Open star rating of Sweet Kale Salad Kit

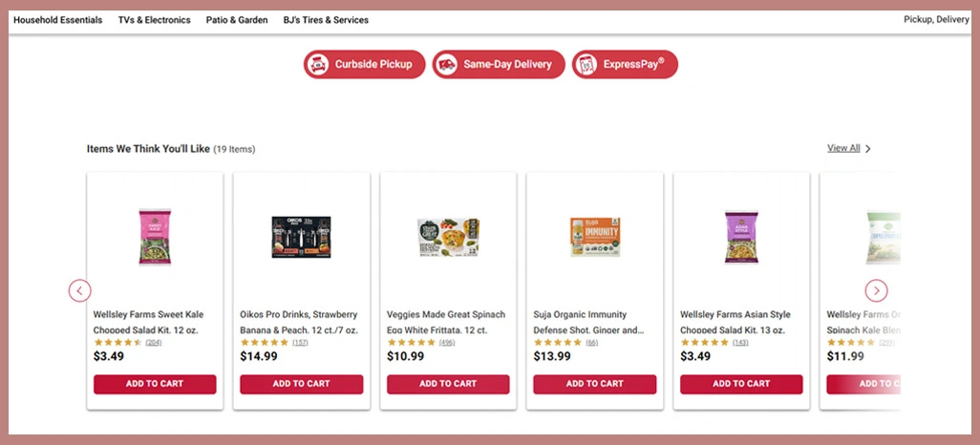(117, 342)
